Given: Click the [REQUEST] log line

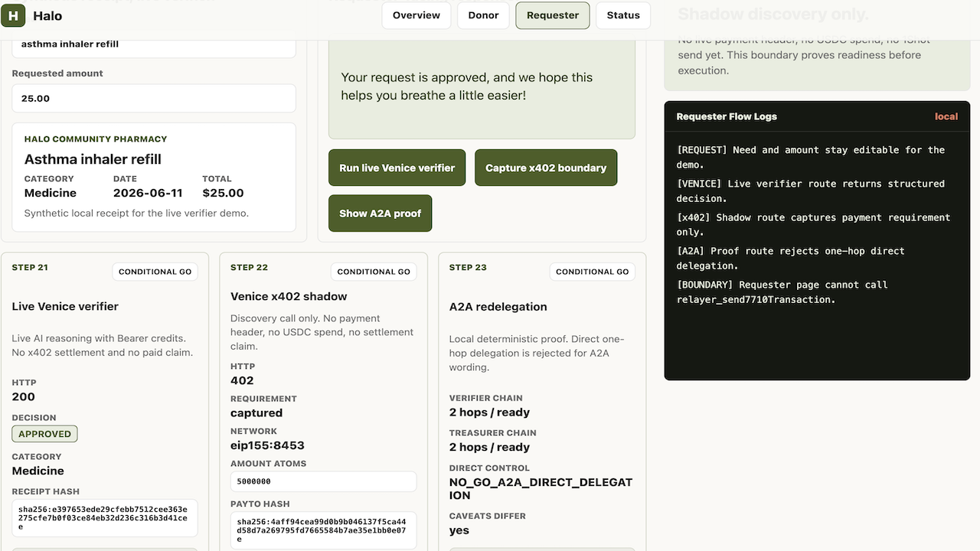Looking at the screenshot, I should point(811,157).
